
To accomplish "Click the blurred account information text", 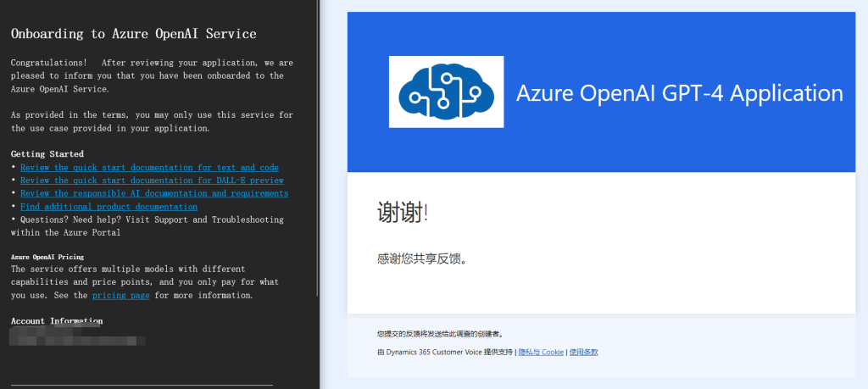I will pyautogui.click(x=76, y=337).
